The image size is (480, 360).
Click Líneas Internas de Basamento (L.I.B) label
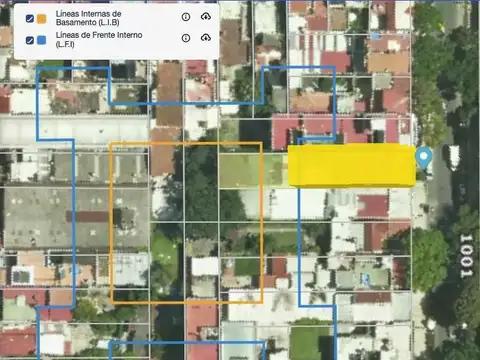[x=88, y=18]
